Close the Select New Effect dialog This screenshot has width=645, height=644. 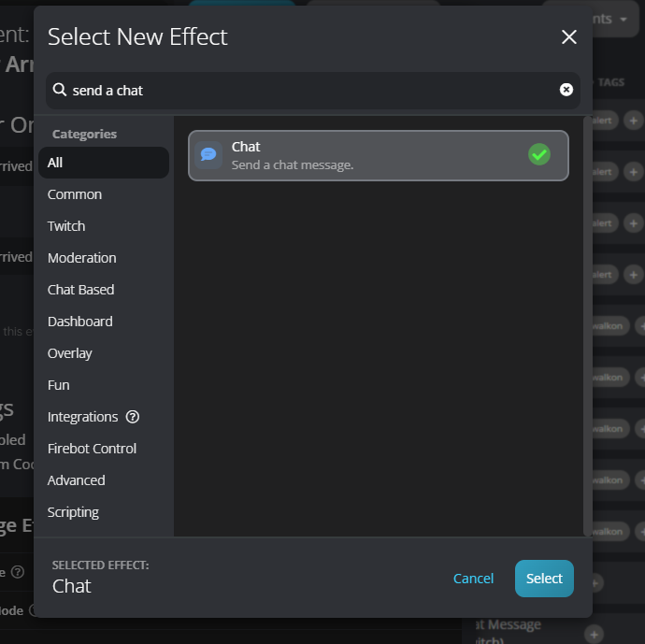pyautogui.click(x=568, y=37)
